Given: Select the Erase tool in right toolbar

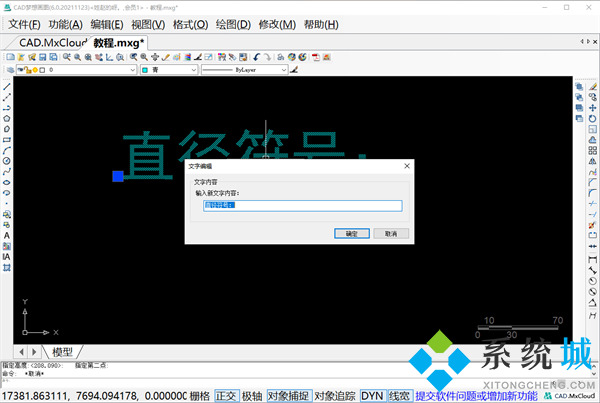Looking at the screenshot, I should coord(592,86).
